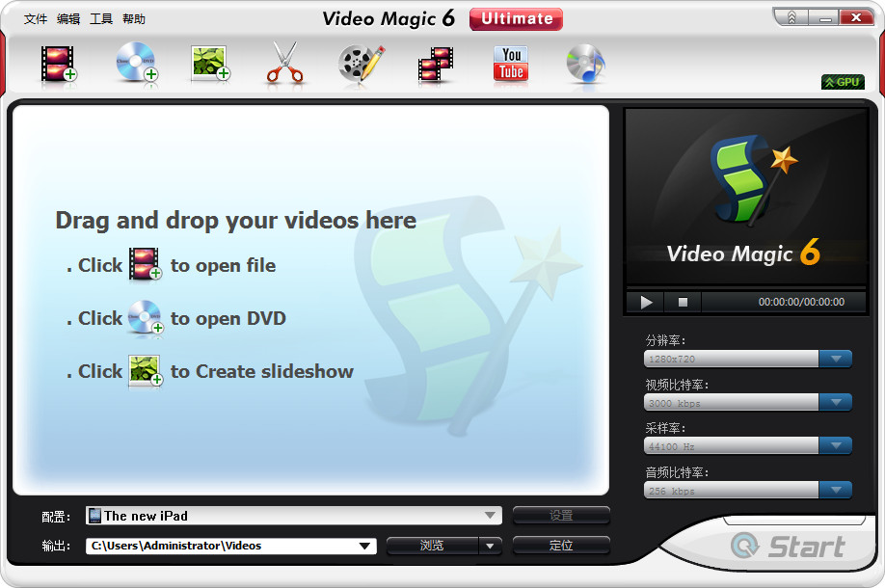885x588 pixels.
Task: Open the 编辑 menu
Action: 68,19
